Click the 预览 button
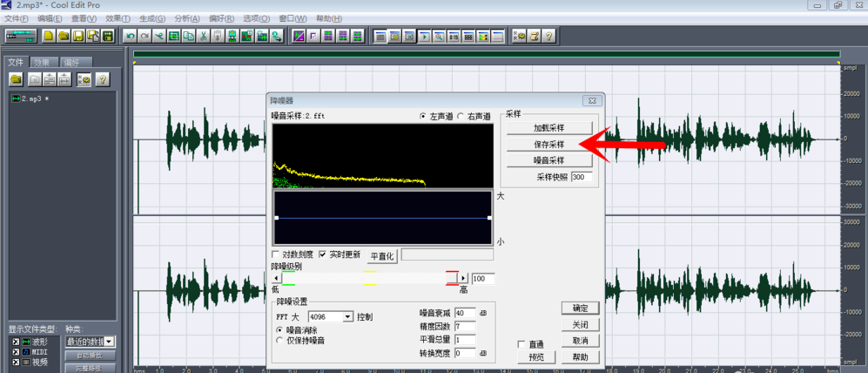The width and height of the screenshot is (868, 373). pyautogui.click(x=536, y=357)
